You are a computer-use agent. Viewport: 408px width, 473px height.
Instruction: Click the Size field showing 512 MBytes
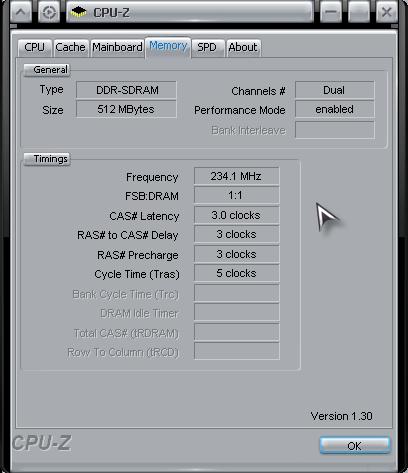[x=126, y=109]
